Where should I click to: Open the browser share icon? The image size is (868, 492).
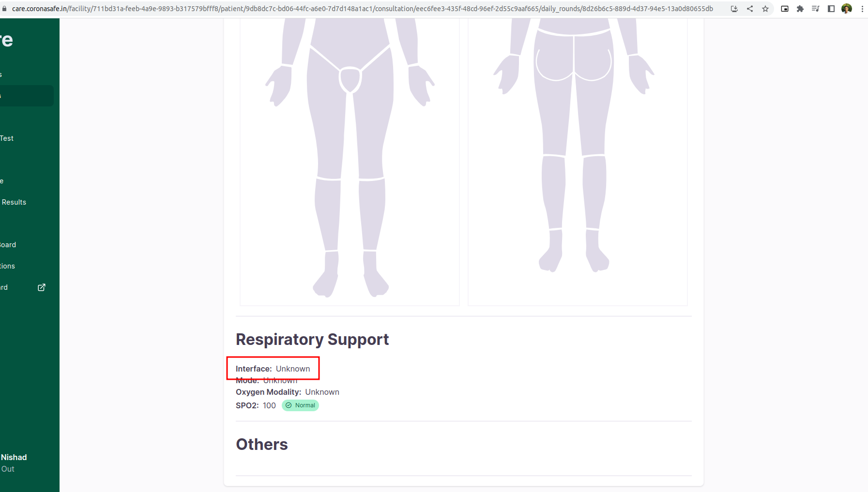(750, 8)
